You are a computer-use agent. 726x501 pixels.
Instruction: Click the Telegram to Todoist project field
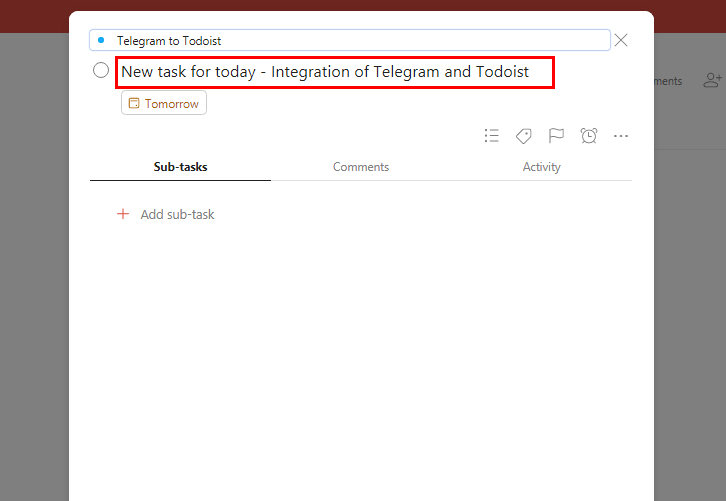click(350, 40)
